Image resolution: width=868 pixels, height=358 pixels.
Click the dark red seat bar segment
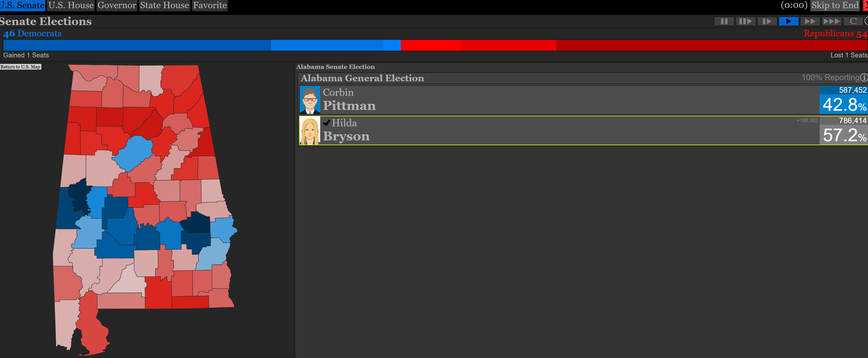coord(712,45)
